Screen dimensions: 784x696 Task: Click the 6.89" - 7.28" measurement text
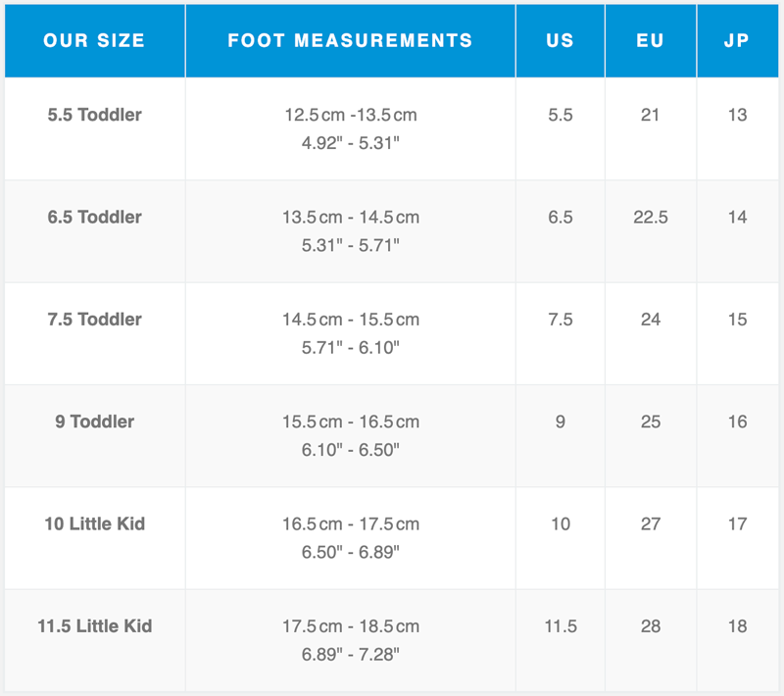coord(350,653)
